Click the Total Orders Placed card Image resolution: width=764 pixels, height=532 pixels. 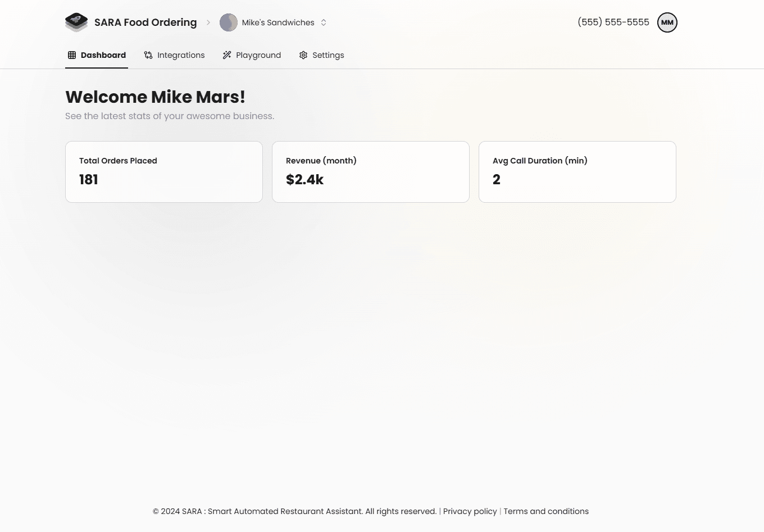click(164, 172)
